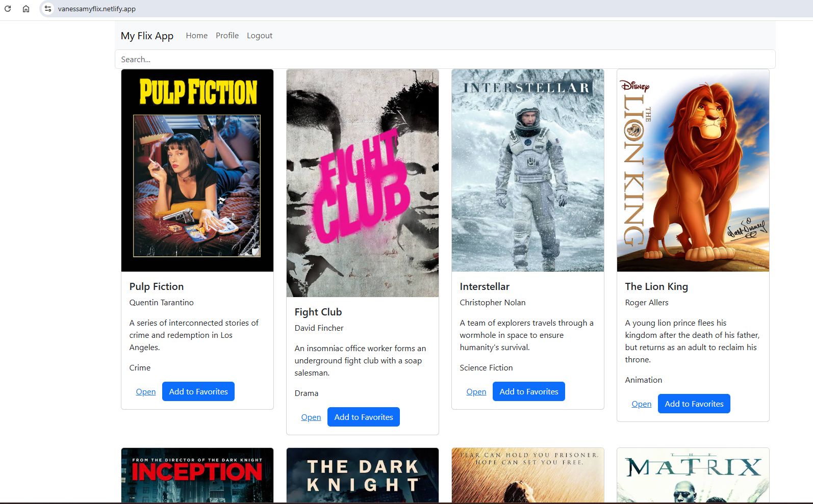This screenshot has height=504, width=813.
Task: Click the Drama genre label
Action: tap(307, 393)
